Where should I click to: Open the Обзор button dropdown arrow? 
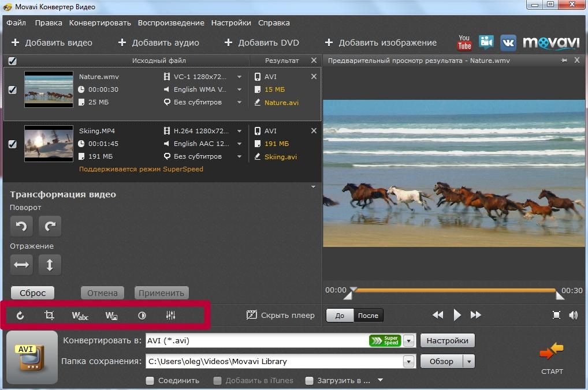point(468,362)
